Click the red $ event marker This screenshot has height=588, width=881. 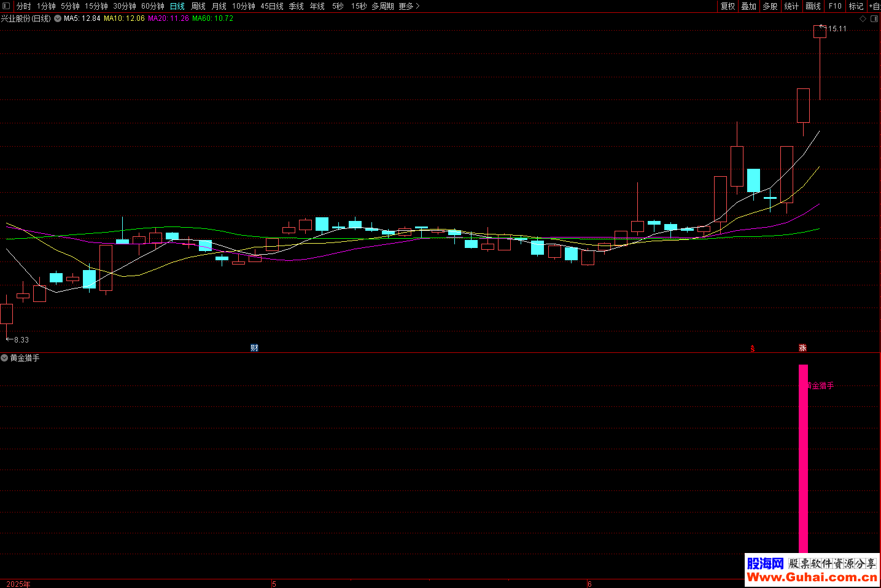pos(753,349)
